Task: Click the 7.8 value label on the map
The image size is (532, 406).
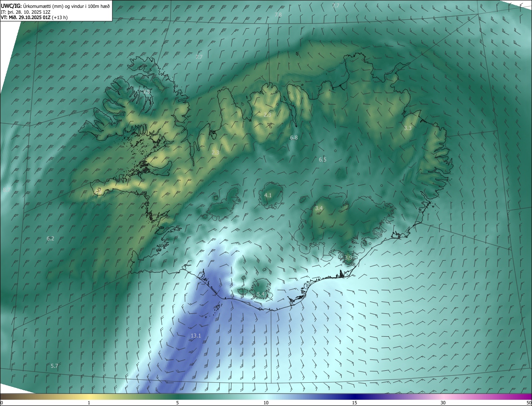Action: coord(278,15)
